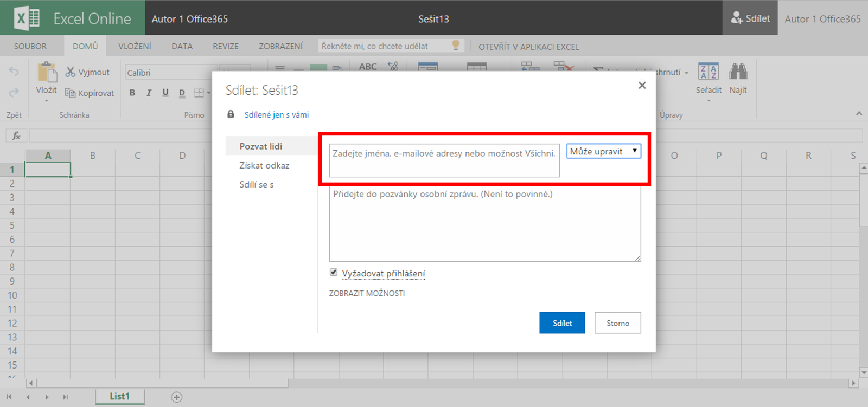Go to first sheet navigation arrow
The image size is (868, 407).
9,397
